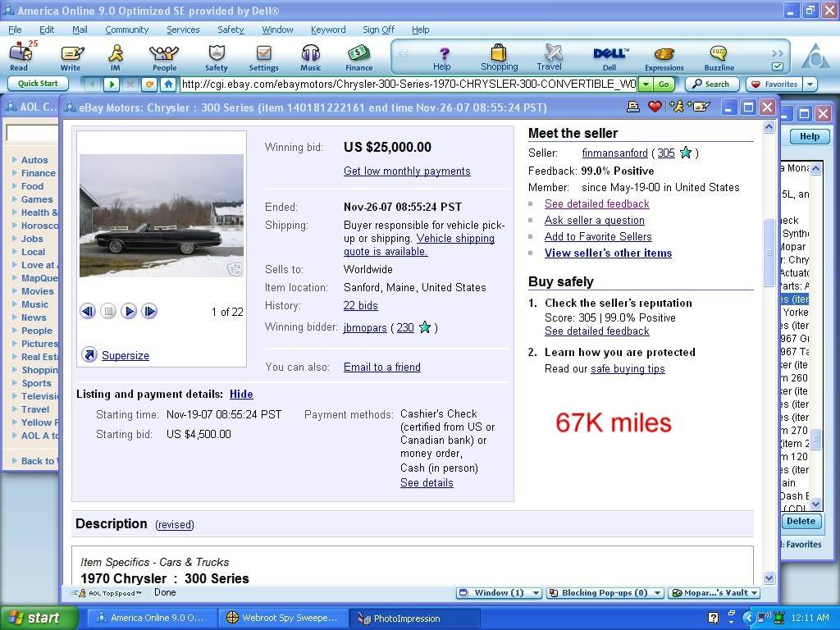
Task: Hide listing and payment details
Action: click(241, 395)
